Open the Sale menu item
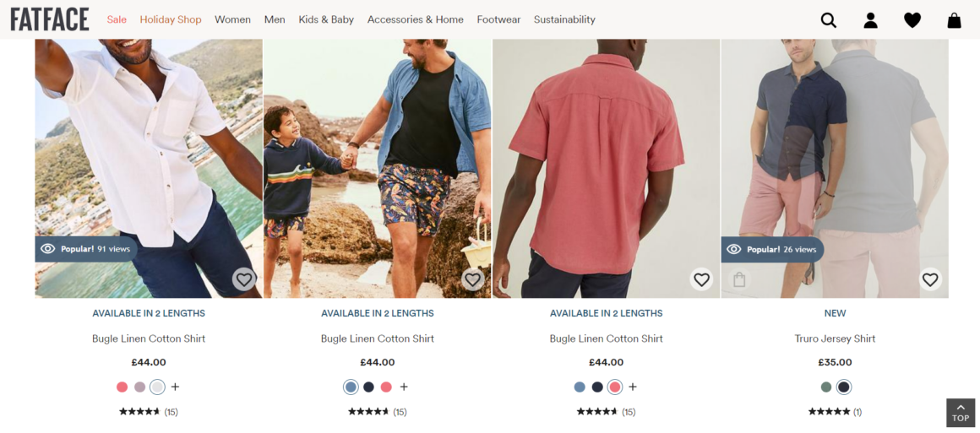Viewport: 980px width, 433px height. [117, 19]
